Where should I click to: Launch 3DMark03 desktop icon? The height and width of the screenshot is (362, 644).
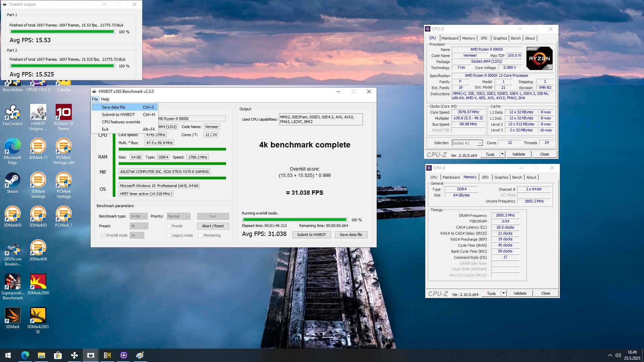[38, 217]
